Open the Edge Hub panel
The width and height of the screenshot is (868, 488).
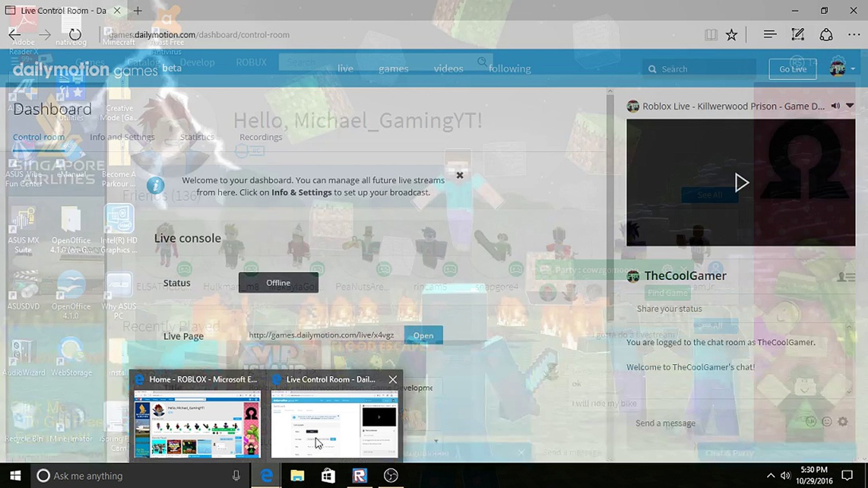pos(770,34)
